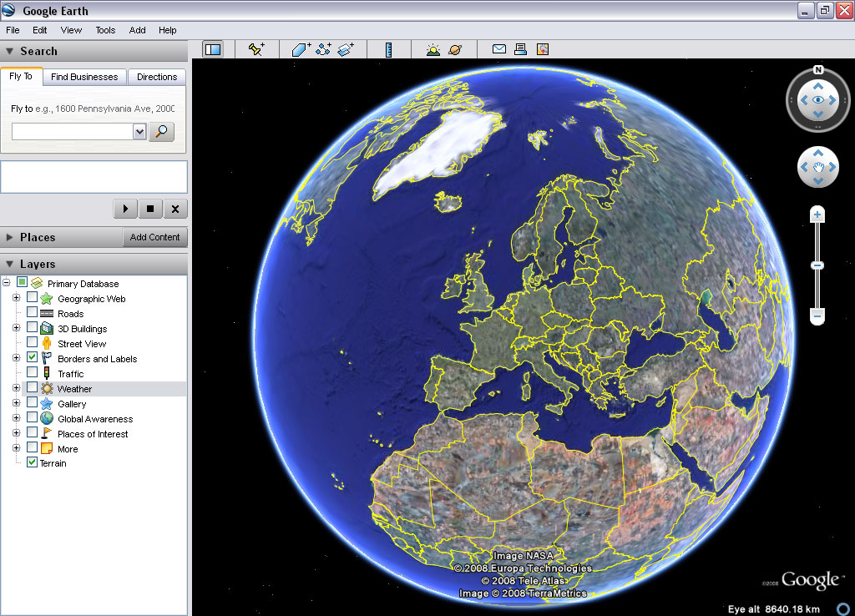The width and height of the screenshot is (855, 616).
Task: Print the current view
Action: 521,49
